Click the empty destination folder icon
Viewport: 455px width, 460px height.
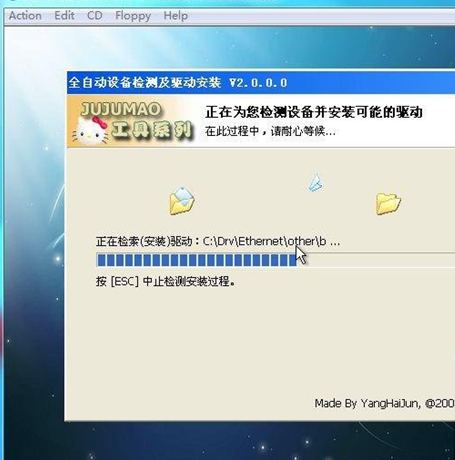click(388, 203)
